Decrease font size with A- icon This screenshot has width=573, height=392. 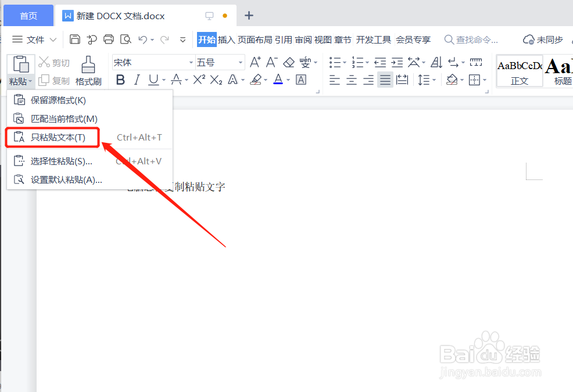pyautogui.click(x=271, y=62)
